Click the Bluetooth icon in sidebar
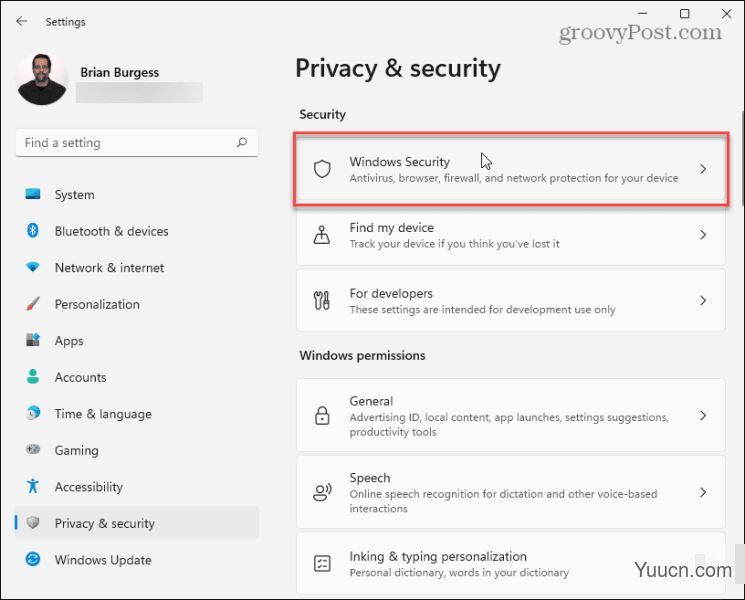745x600 pixels. click(x=33, y=230)
